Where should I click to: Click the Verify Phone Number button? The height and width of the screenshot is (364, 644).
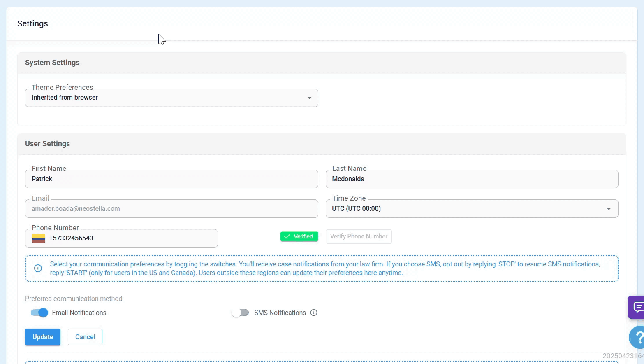pyautogui.click(x=359, y=236)
